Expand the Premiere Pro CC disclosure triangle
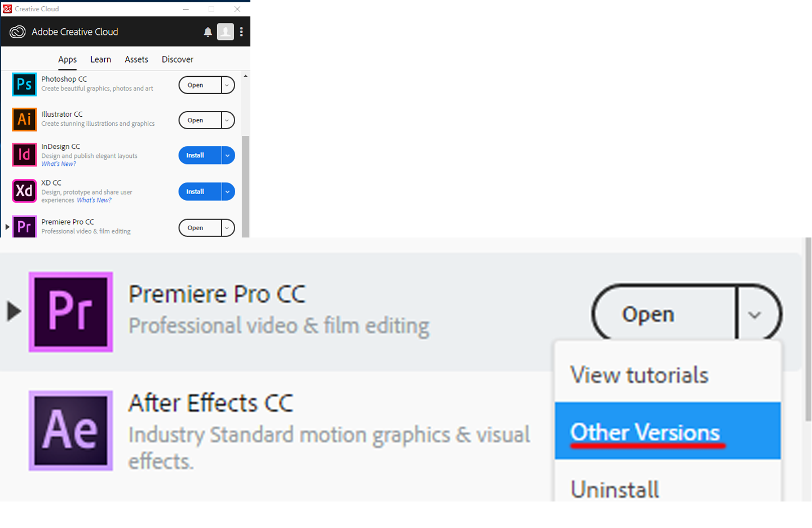This screenshot has width=812, height=528. point(7,227)
